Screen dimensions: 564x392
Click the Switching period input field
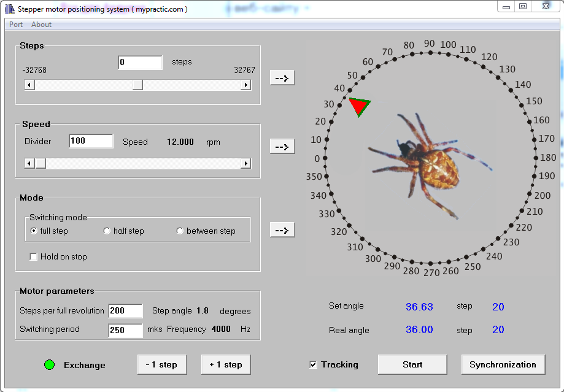tap(126, 330)
